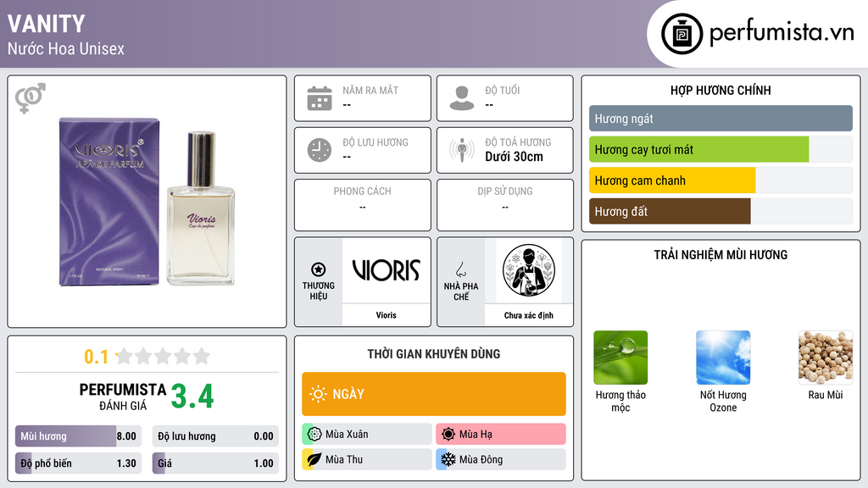Click the Phong cách style box

point(363,205)
